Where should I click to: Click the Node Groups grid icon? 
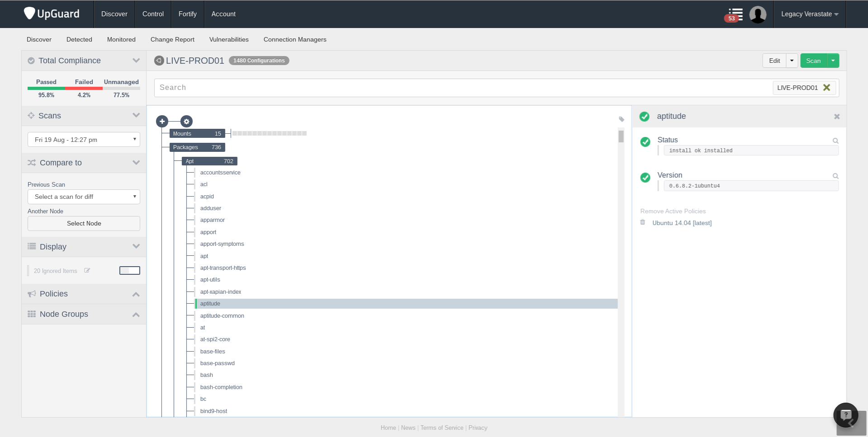32,314
